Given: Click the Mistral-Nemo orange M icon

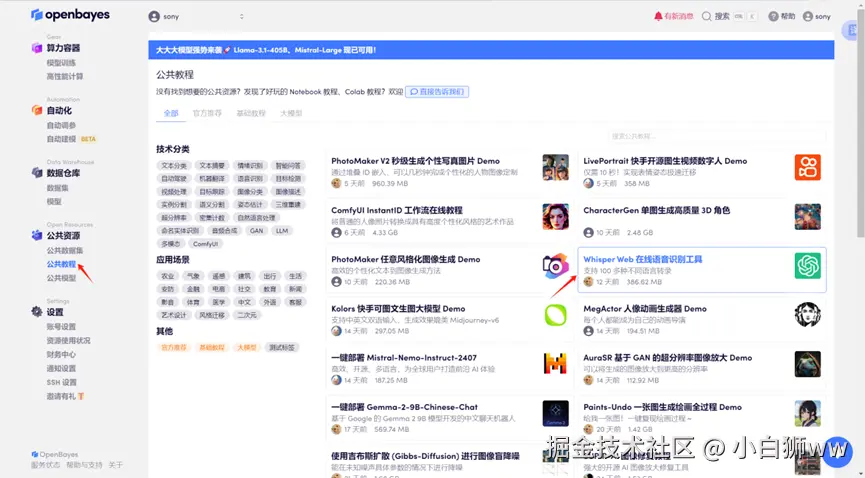Looking at the screenshot, I should (x=556, y=364).
